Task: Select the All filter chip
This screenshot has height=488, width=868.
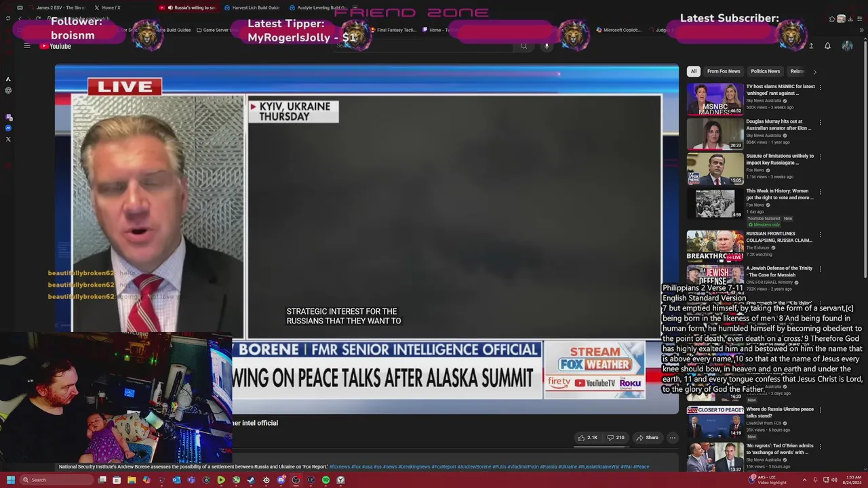Action: click(693, 71)
